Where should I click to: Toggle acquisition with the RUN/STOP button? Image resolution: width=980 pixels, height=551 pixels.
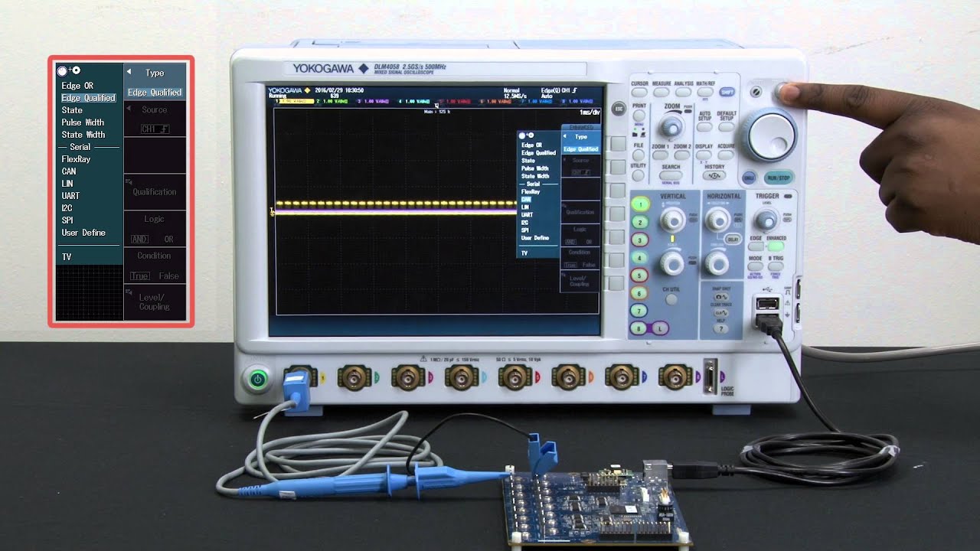point(779,178)
